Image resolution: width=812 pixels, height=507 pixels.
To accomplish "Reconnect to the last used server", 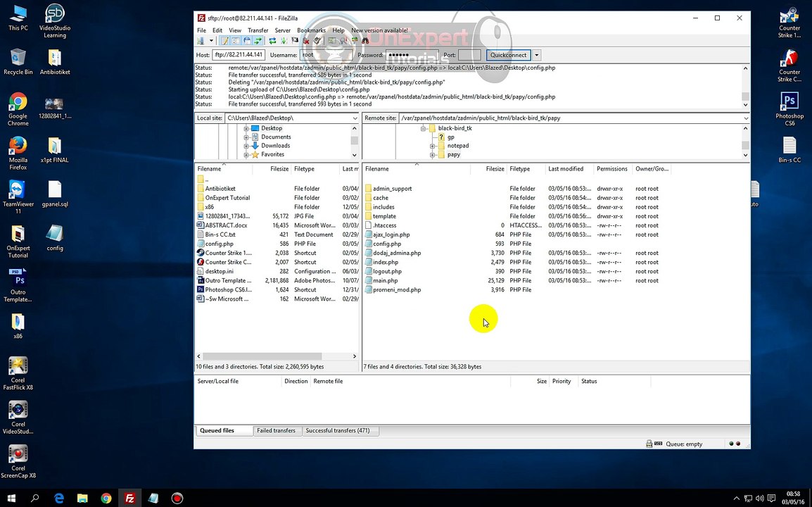I will (317, 40).
